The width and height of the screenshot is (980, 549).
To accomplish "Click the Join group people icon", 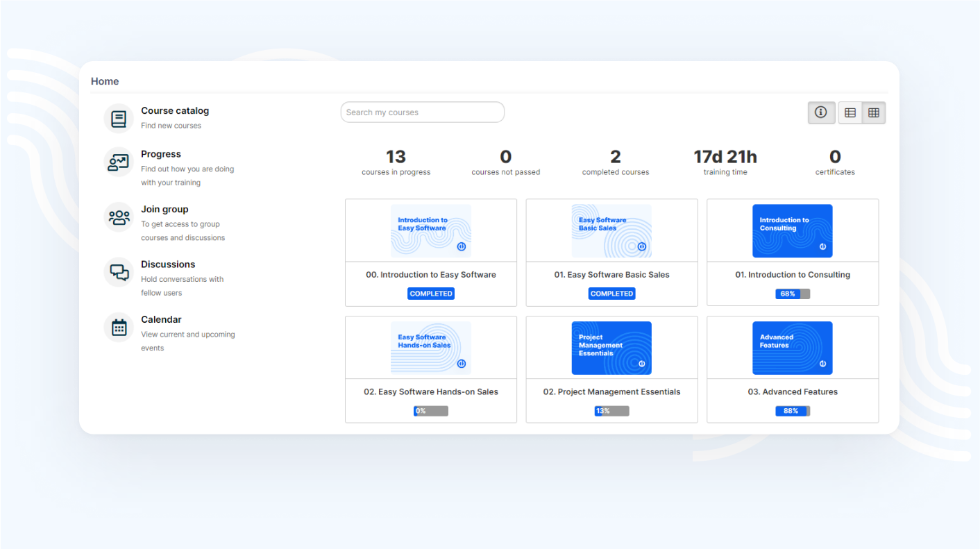I will (x=119, y=217).
